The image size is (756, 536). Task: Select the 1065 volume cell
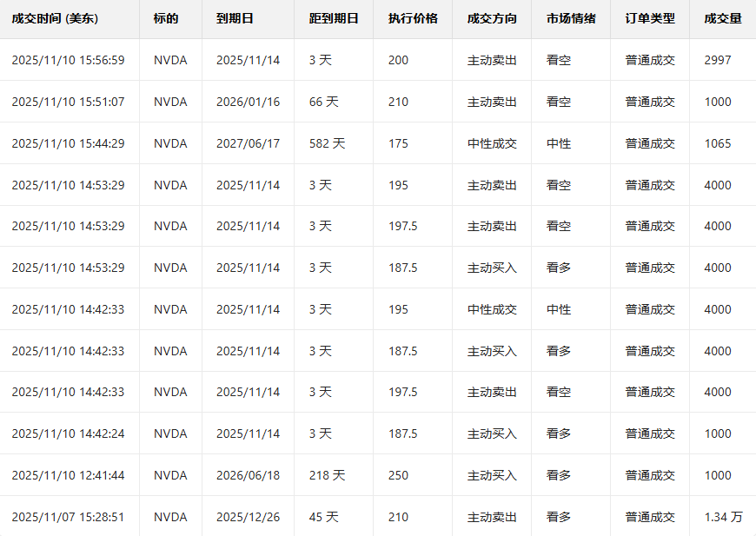click(718, 143)
